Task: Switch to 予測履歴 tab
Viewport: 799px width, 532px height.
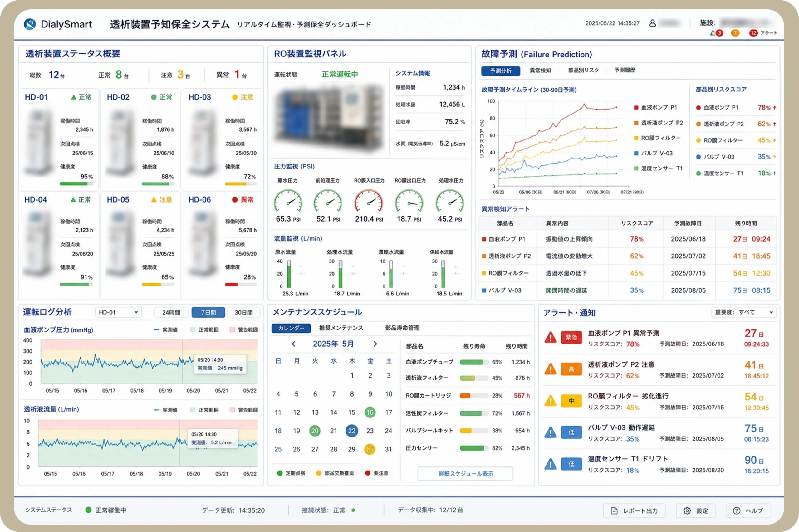Action: click(x=625, y=71)
